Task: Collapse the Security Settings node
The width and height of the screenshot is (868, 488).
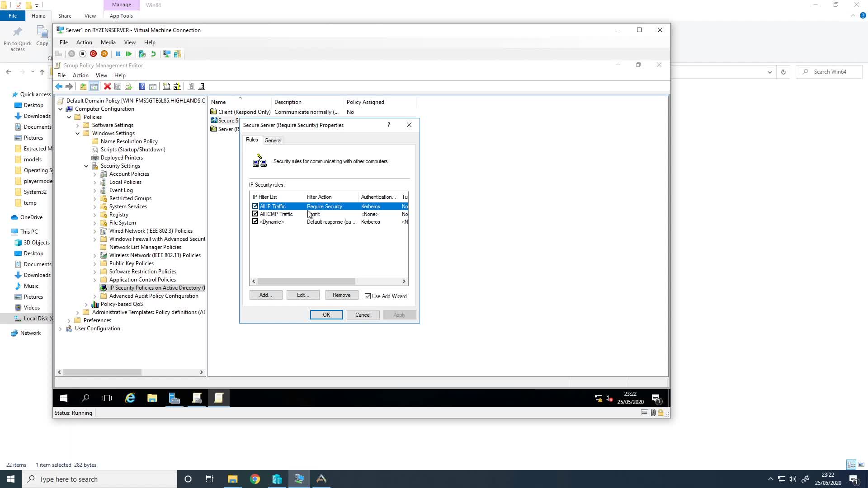Action: tap(86, 166)
